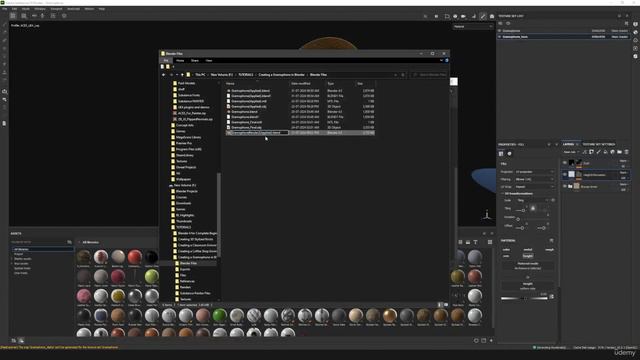Go back in the File Explorer window
The height and width of the screenshot is (360, 640).
pyautogui.click(x=164, y=75)
